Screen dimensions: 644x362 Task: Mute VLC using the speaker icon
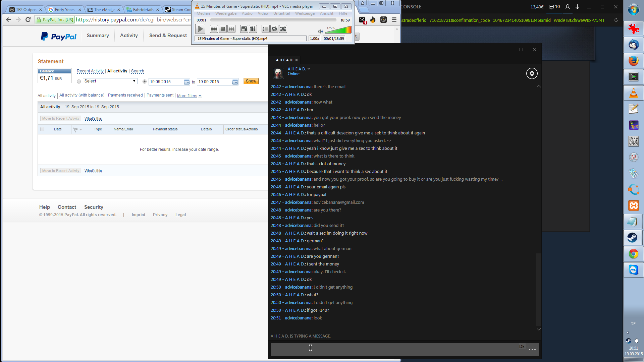320,32
